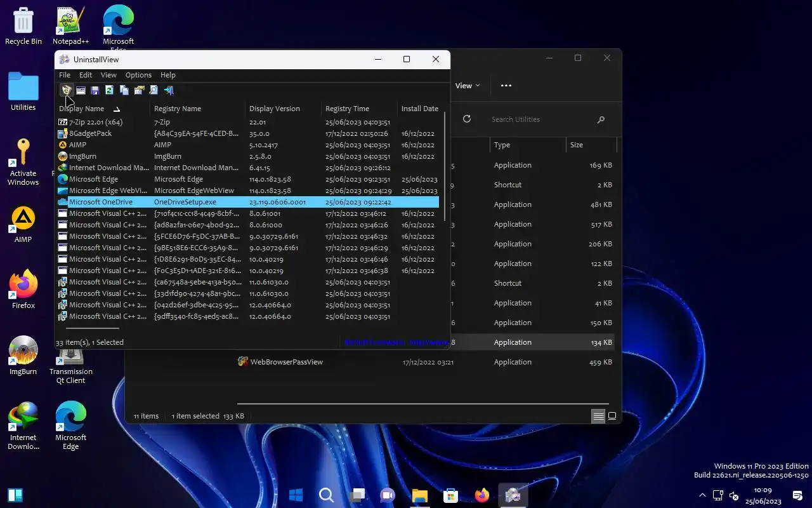
Task: Select the ImgBurn row in the list
Action: tap(247, 156)
